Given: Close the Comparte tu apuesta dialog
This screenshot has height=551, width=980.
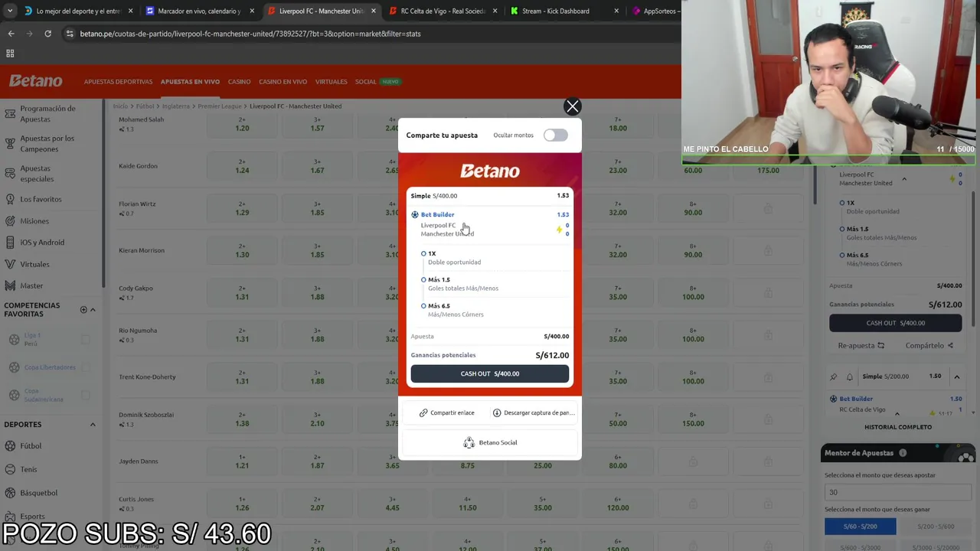Looking at the screenshot, I should pyautogui.click(x=572, y=106).
